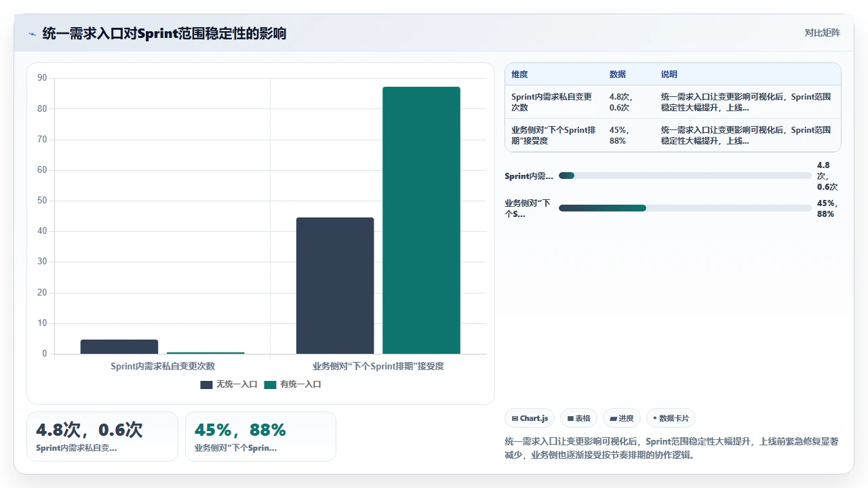Click the Chart.js tag chip

[x=530, y=418]
